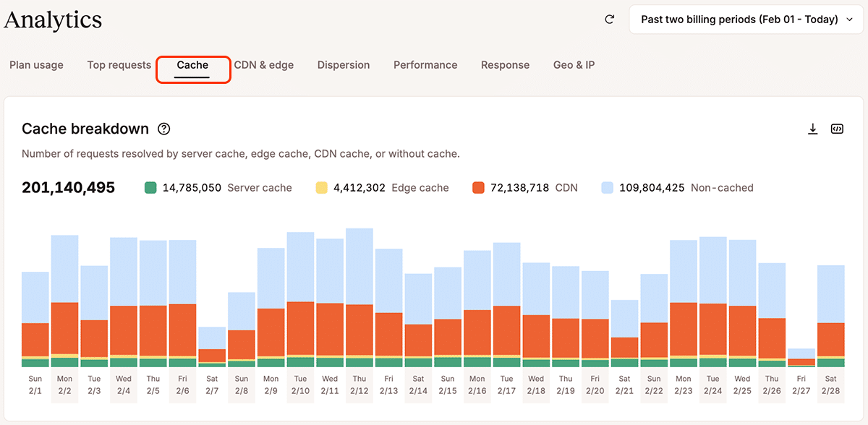Switch to the Geo & IP tab

(574, 65)
